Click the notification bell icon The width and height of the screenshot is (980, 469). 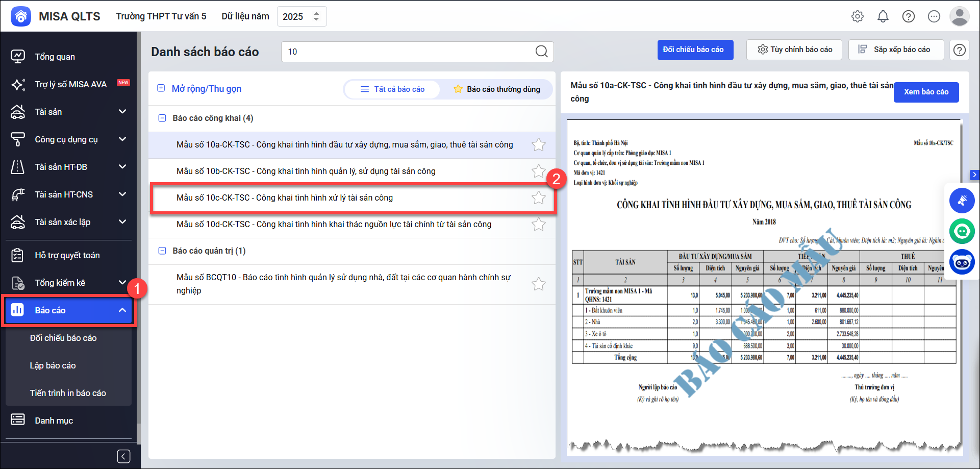coord(883,16)
